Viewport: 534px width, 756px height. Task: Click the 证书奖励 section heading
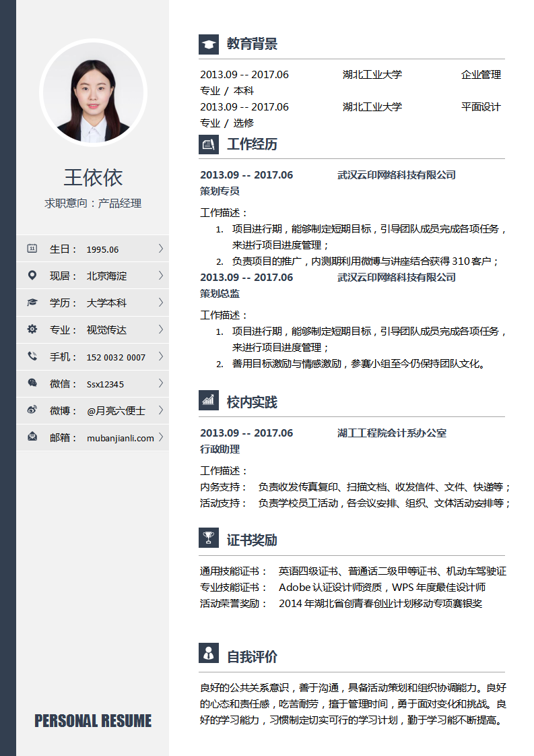252,540
